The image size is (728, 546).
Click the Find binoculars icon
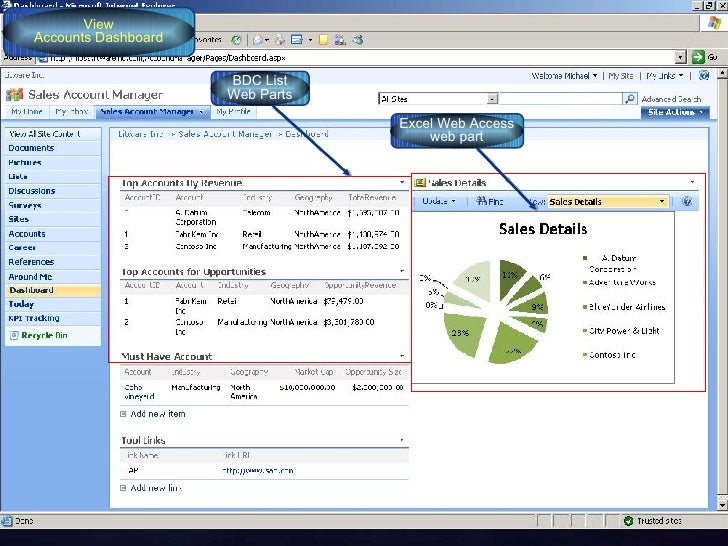(x=481, y=201)
